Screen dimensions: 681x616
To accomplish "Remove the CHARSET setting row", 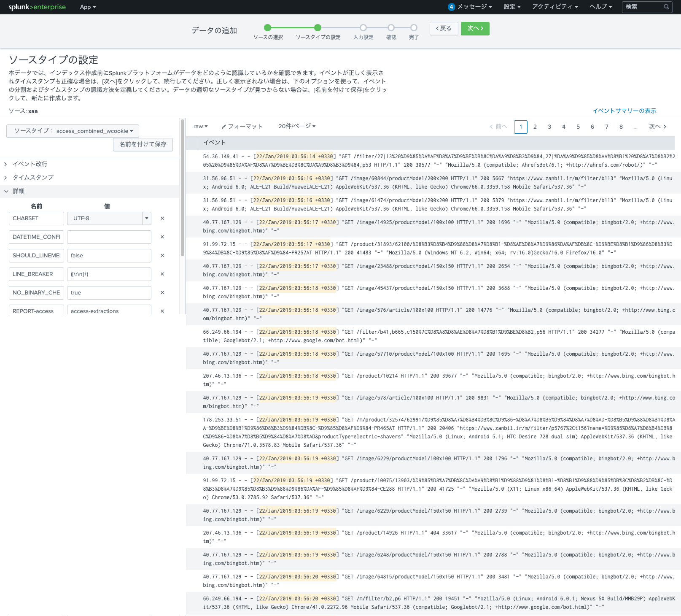I will point(162,219).
